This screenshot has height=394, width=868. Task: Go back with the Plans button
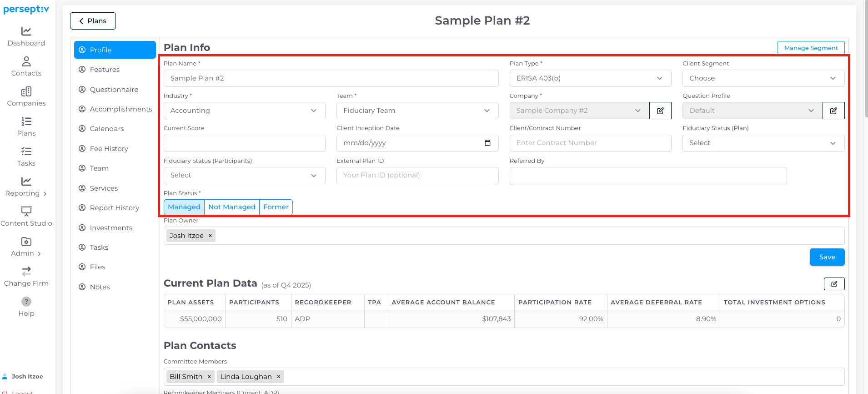[93, 21]
